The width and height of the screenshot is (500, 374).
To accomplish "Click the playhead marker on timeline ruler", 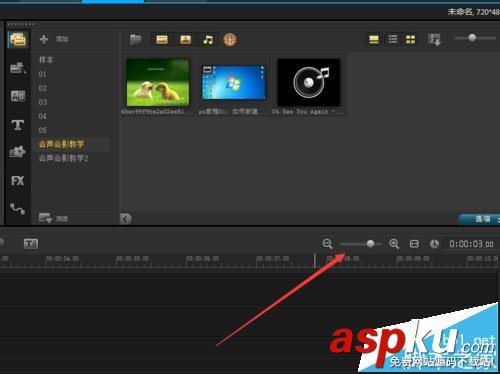I will tap(315, 260).
